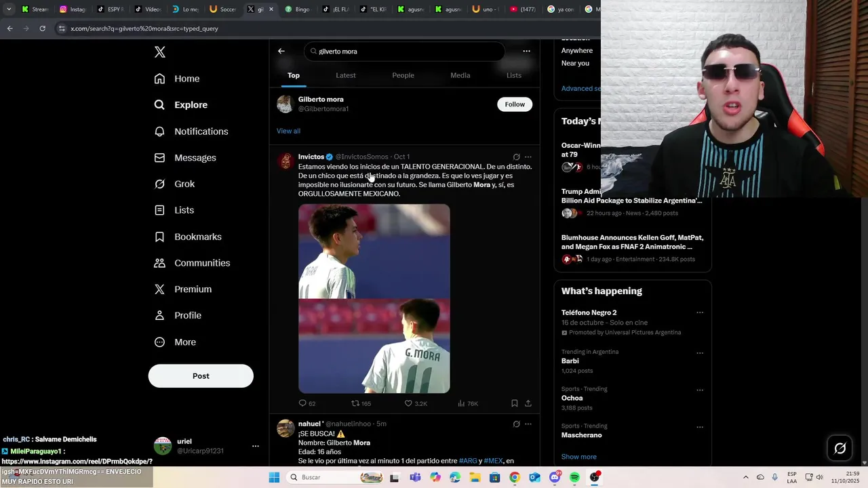Show hidden system tray icons
868x488 pixels.
tap(746, 477)
